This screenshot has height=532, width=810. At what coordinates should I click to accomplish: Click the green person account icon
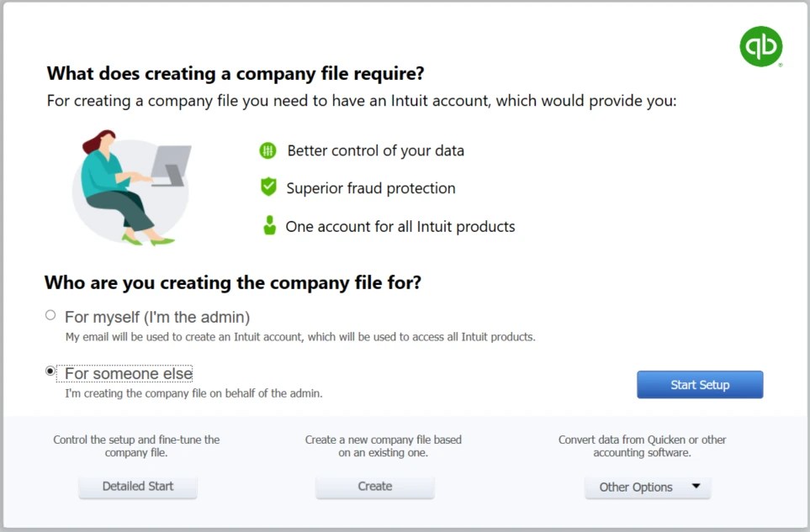click(268, 225)
